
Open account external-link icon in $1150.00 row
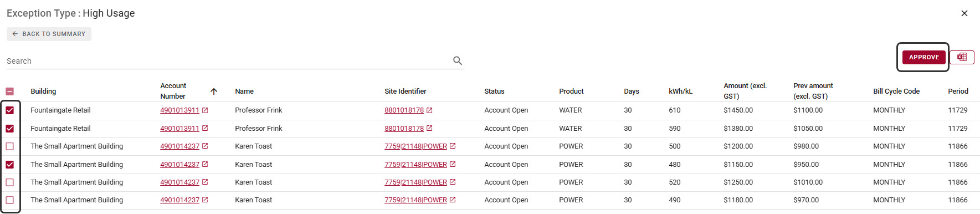pyautogui.click(x=205, y=165)
